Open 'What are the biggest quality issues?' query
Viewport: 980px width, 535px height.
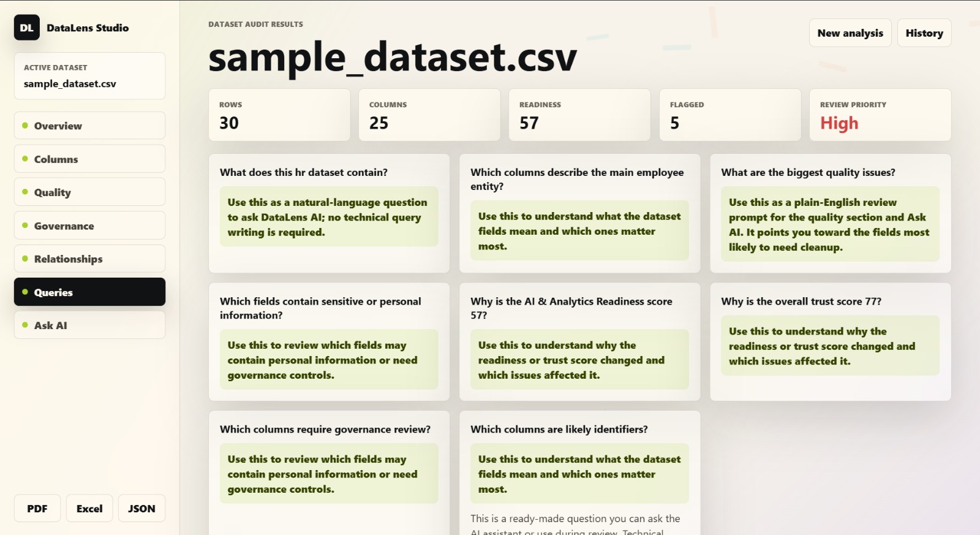coord(831,213)
